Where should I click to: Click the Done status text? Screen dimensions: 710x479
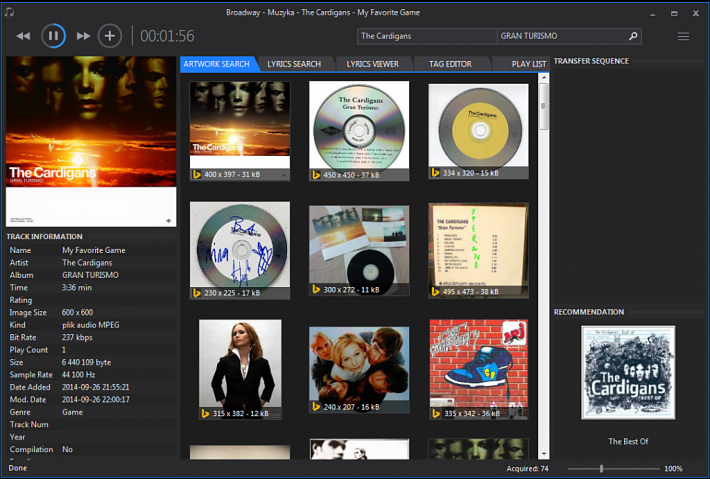pos(18,468)
